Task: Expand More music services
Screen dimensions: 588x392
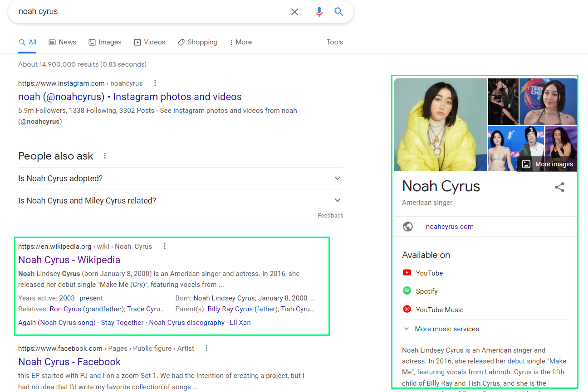Action: click(x=441, y=329)
